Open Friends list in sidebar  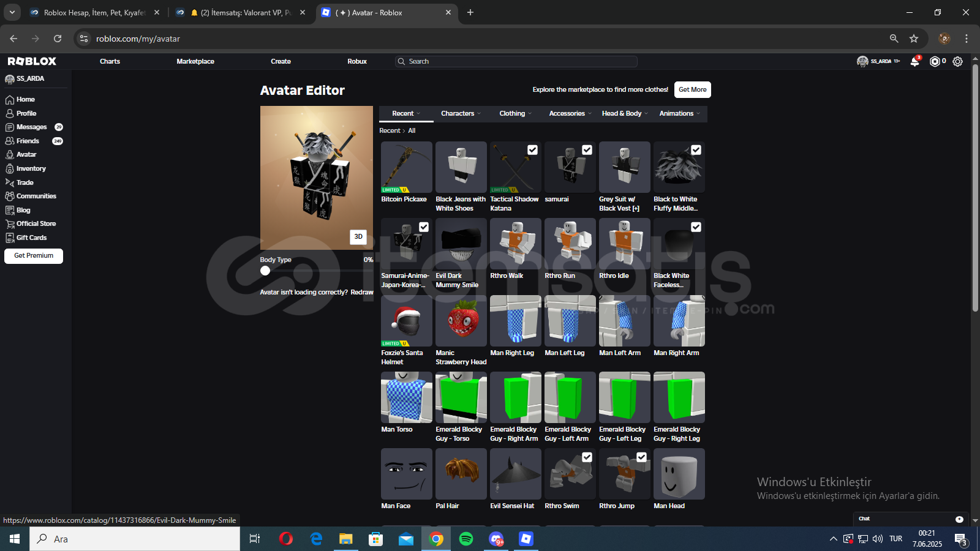[28, 141]
